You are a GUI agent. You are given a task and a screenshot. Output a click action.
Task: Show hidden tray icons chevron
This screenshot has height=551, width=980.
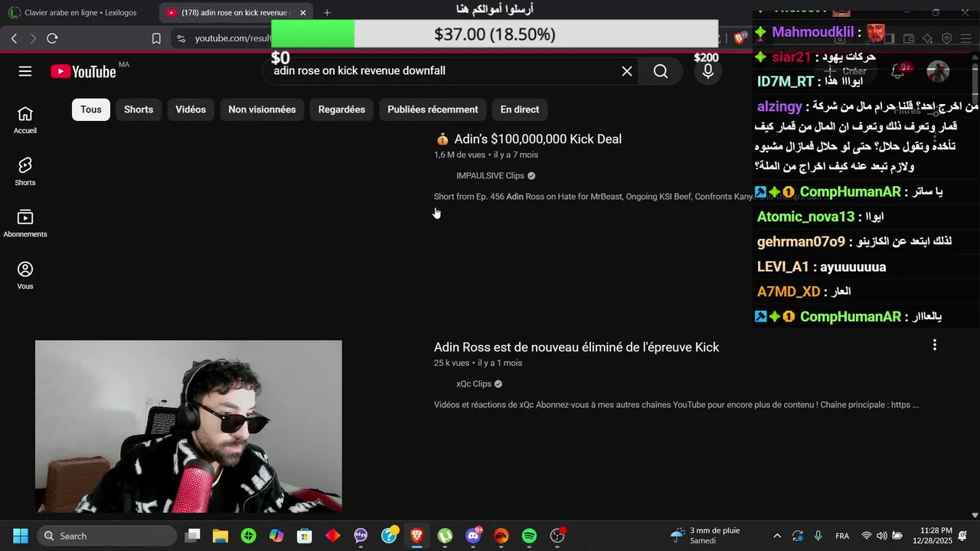click(x=777, y=536)
